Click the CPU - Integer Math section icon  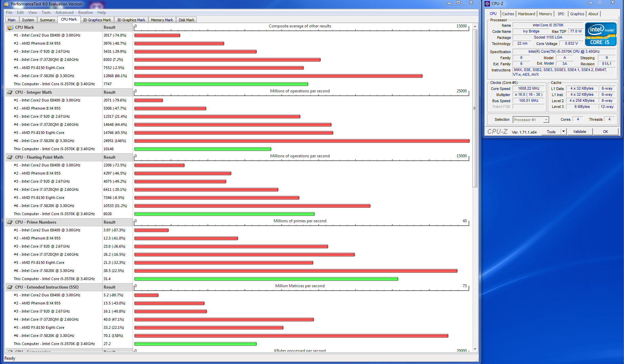[x=10, y=92]
